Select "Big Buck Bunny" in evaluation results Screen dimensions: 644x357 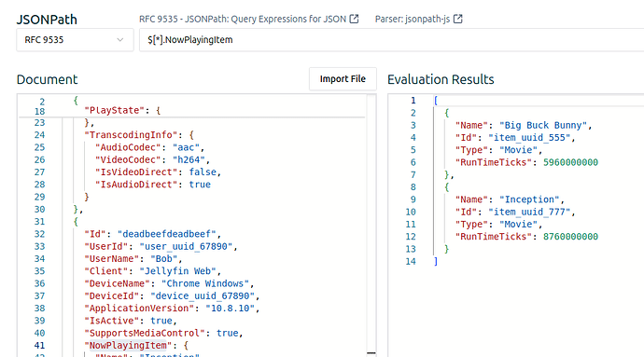[543, 125]
